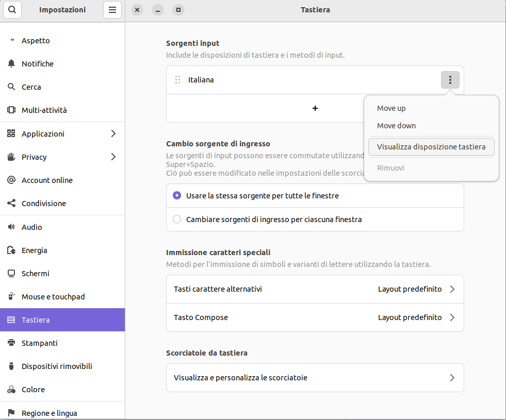Click the Stampanti printer icon
The image size is (506, 420).
(x=11, y=343)
